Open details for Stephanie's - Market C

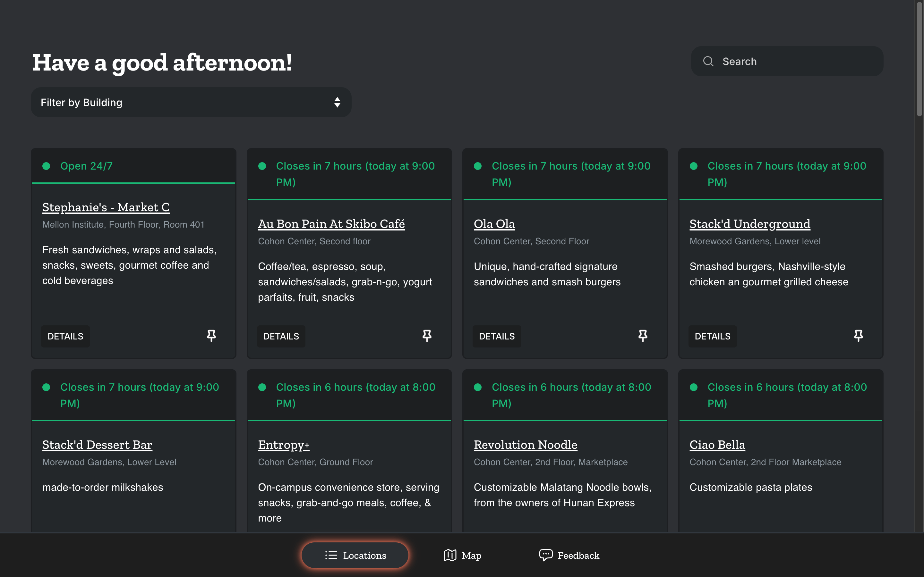[65, 336]
